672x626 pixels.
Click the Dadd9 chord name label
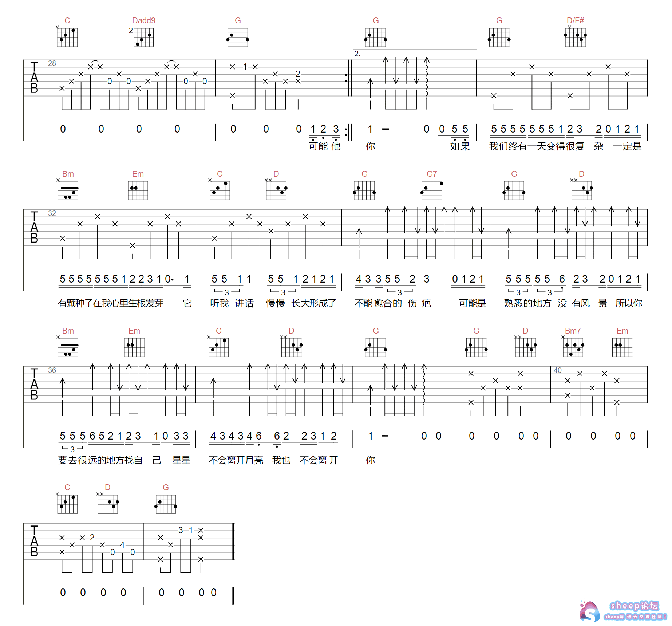[144, 21]
